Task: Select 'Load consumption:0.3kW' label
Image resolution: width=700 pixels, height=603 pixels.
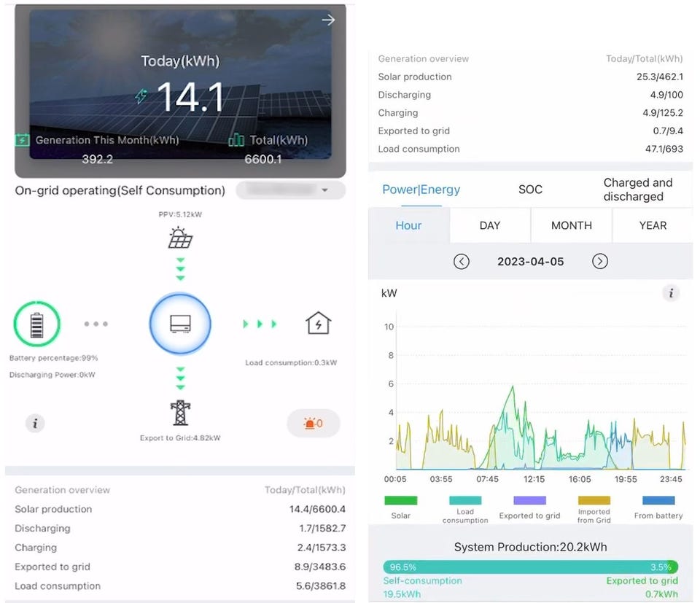Action: 291,362
